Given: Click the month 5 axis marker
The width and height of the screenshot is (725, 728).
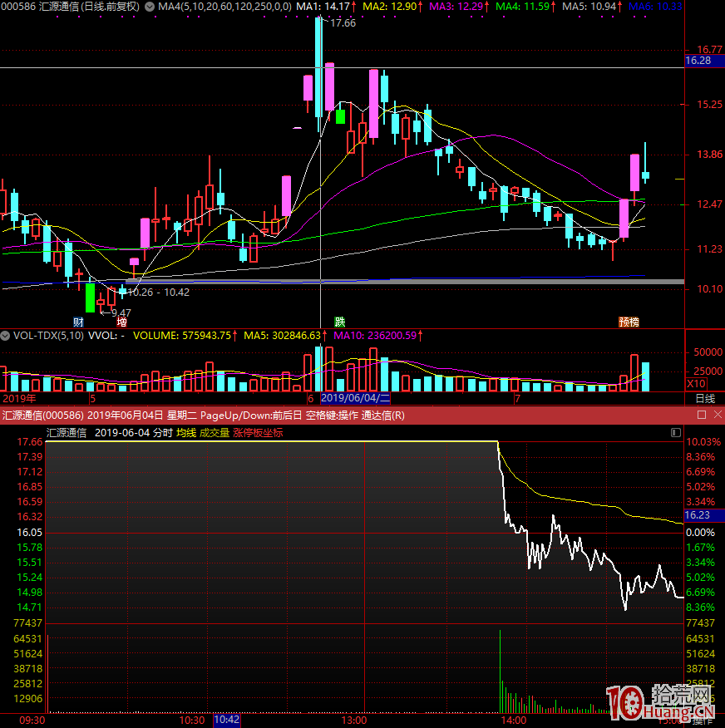Looking at the screenshot, I should (93, 398).
